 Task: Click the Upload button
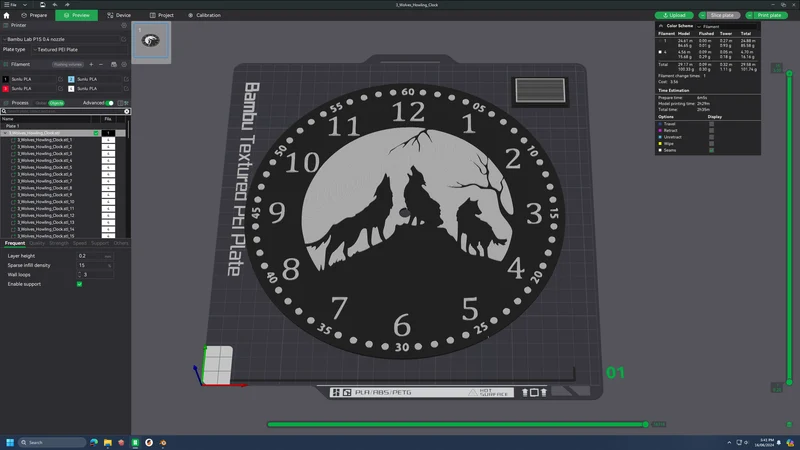[x=674, y=15]
